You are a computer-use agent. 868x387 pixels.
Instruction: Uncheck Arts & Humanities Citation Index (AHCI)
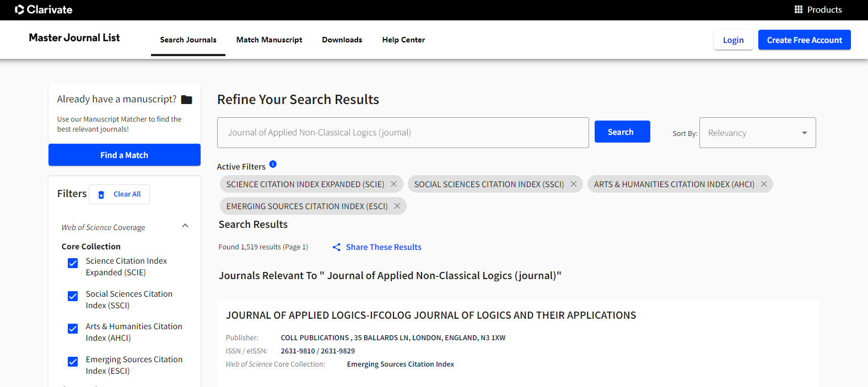[73, 329]
